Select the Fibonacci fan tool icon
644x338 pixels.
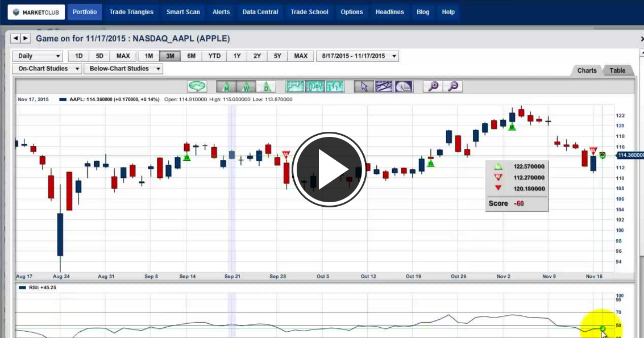pyautogui.click(x=404, y=86)
